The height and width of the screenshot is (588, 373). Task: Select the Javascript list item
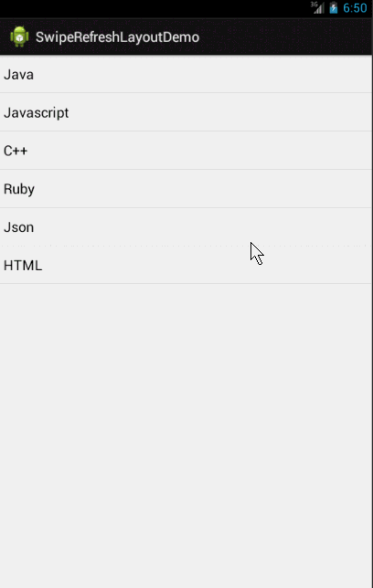pyautogui.click(x=186, y=112)
